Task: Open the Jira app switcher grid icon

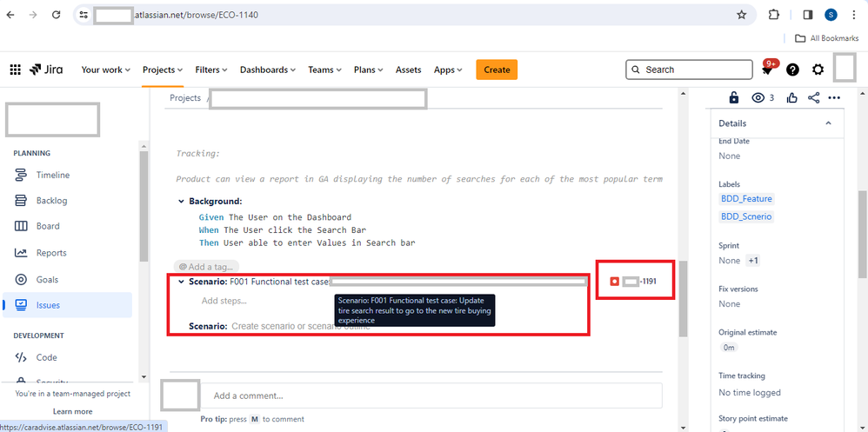Action: 15,70
